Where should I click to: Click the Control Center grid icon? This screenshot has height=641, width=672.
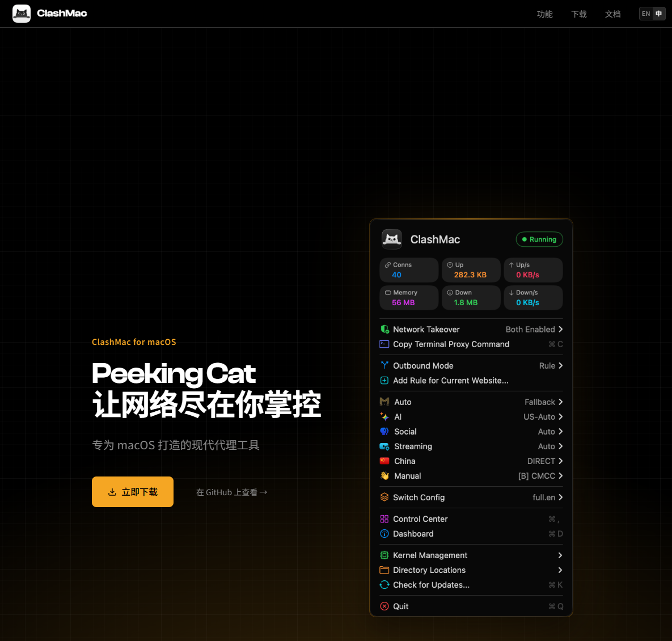(384, 519)
